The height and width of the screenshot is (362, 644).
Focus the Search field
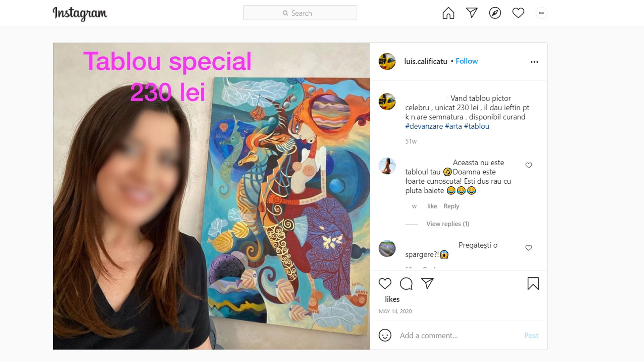pyautogui.click(x=300, y=13)
